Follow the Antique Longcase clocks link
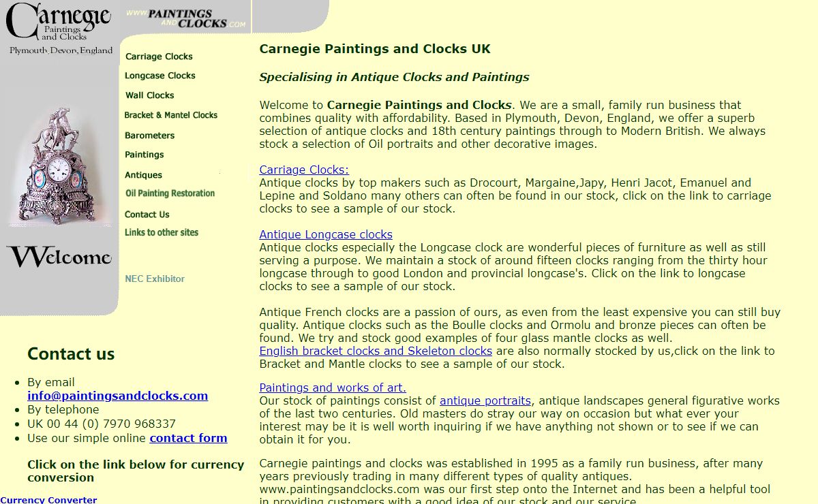The width and height of the screenshot is (818, 504). tap(326, 234)
